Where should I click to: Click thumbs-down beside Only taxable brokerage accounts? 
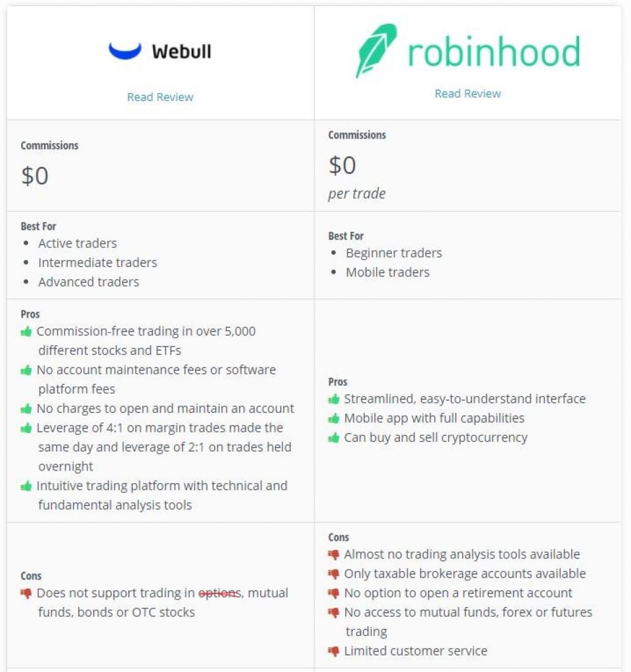click(x=334, y=574)
